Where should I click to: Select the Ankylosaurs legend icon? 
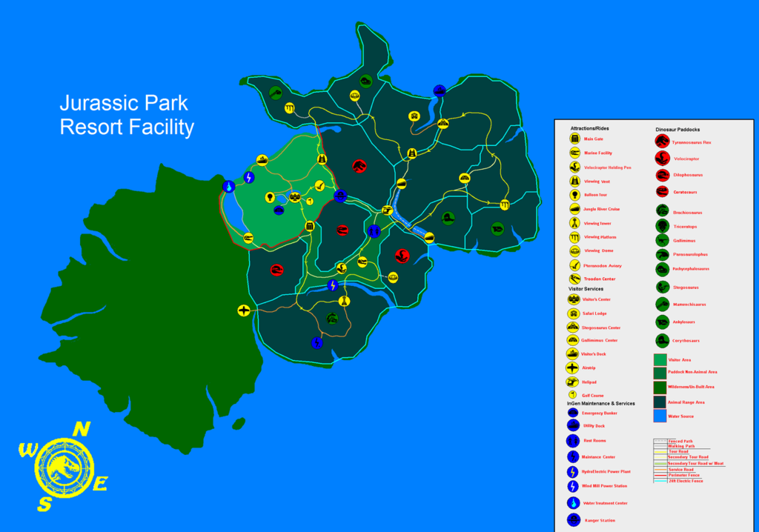coord(663,322)
